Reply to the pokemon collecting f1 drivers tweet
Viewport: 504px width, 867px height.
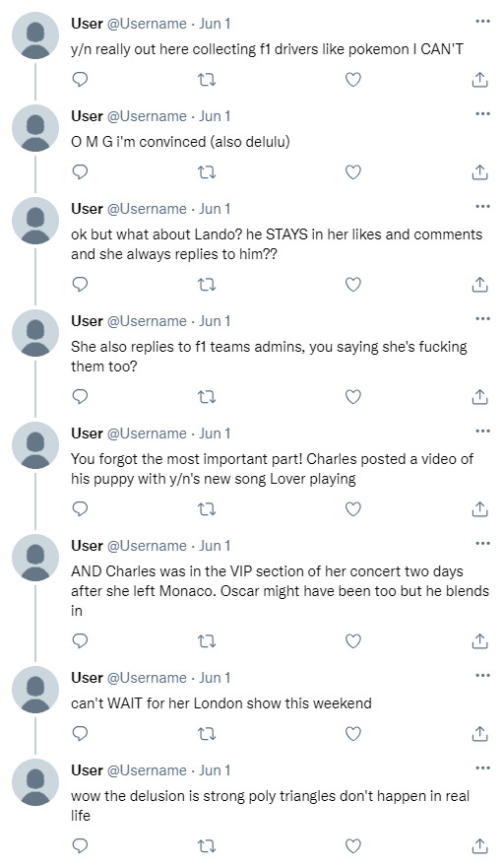click(x=80, y=80)
